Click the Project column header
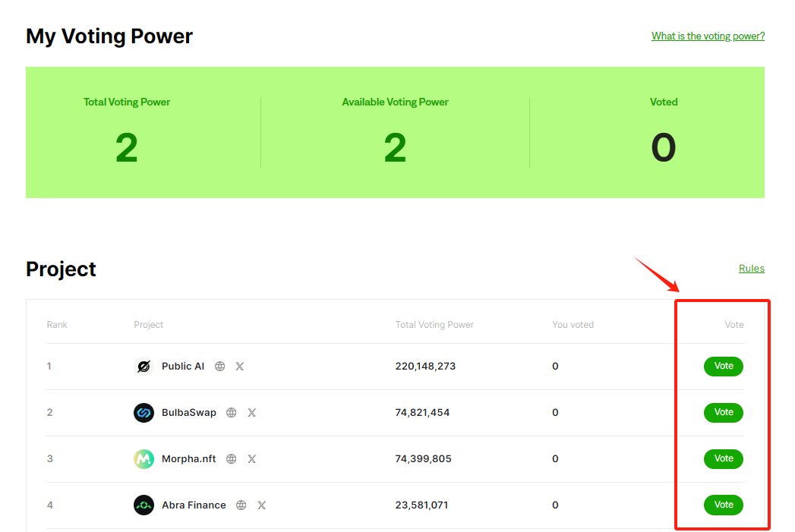The height and width of the screenshot is (532, 795). pos(149,325)
